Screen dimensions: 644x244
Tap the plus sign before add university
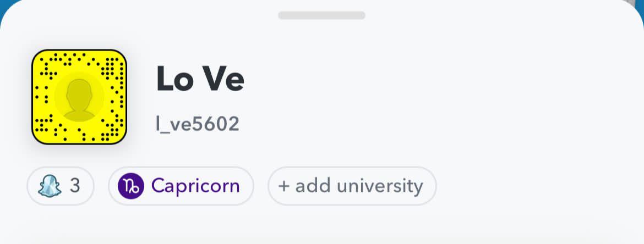[283, 186]
